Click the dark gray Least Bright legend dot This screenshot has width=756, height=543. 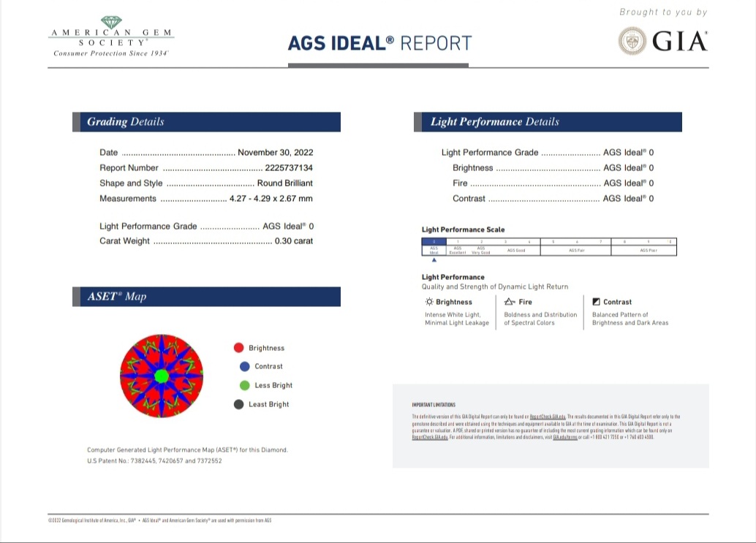tap(238, 404)
